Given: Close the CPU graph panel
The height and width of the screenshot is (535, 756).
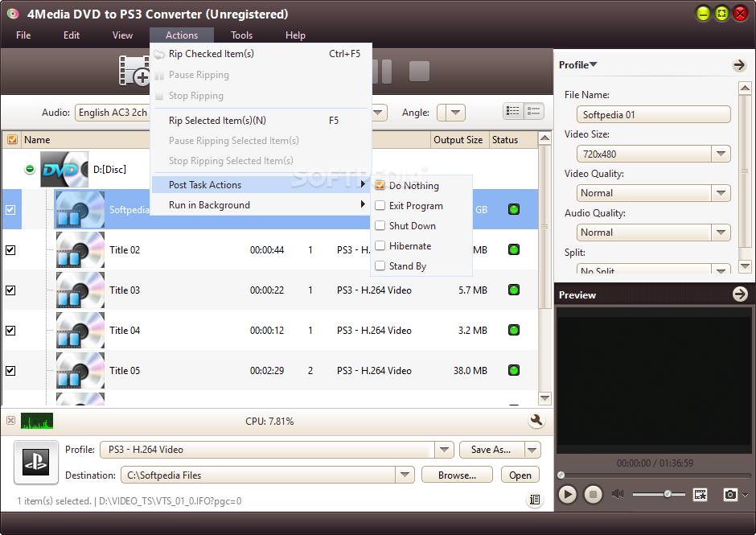Looking at the screenshot, I should point(10,420).
